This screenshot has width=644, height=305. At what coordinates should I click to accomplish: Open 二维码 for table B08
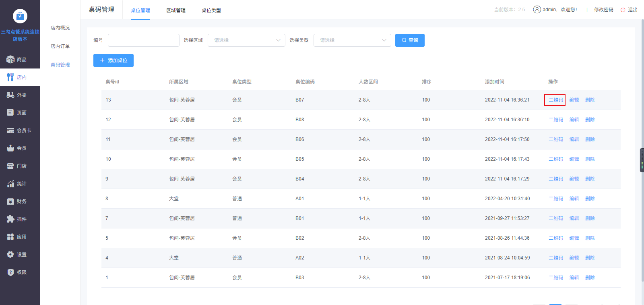[x=556, y=120]
